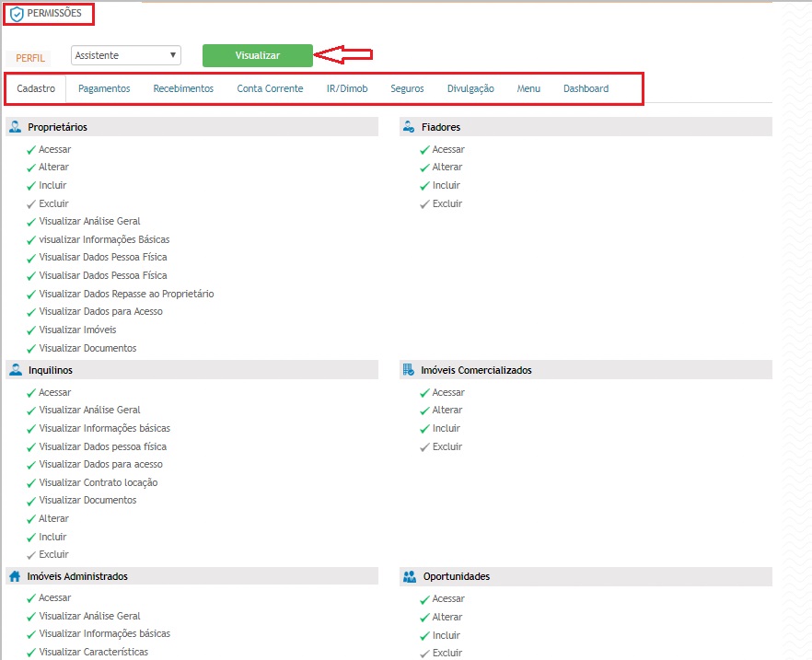812x660 pixels.
Task: Select the Dashboard tab
Action: 586,89
